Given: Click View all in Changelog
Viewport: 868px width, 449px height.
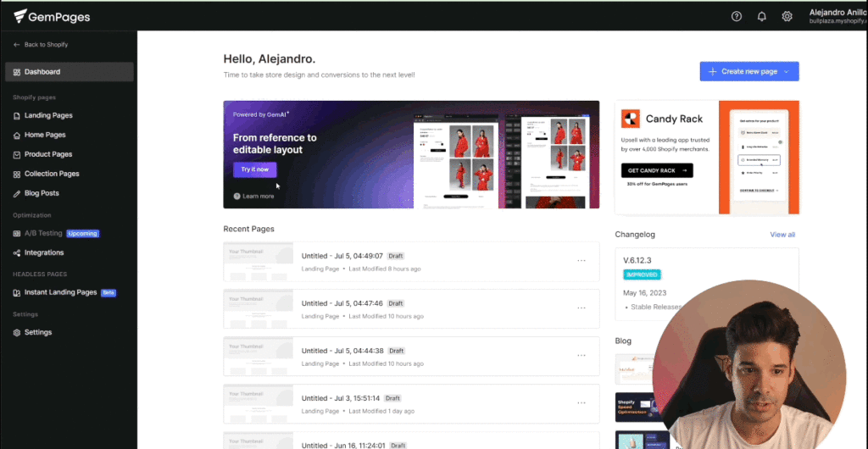Looking at the screenshot, I should pos(782,235).
